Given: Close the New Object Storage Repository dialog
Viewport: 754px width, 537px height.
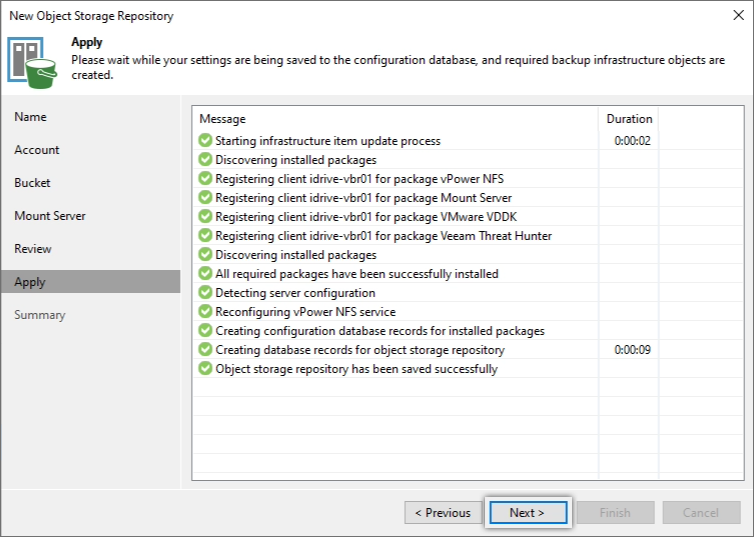Looking at the screenshot, I should 739,15.
